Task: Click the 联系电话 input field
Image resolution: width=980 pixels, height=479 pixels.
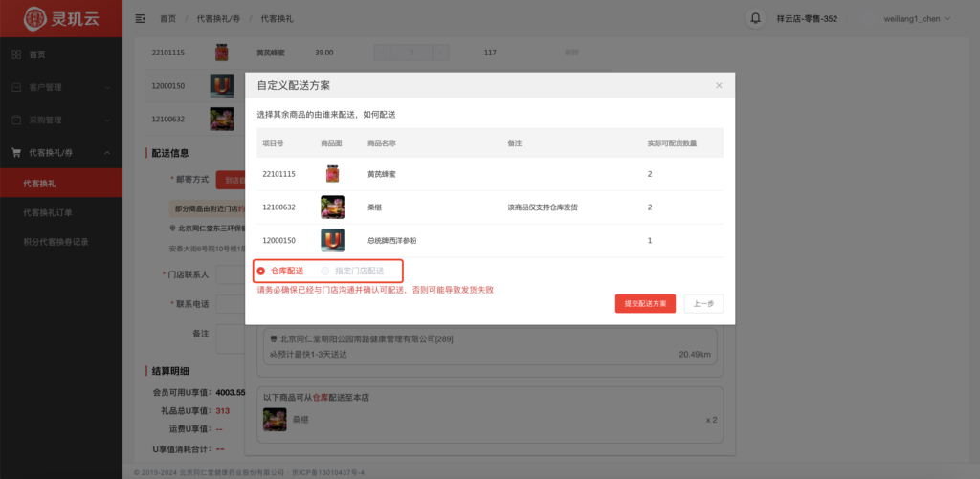Action: 231,303
